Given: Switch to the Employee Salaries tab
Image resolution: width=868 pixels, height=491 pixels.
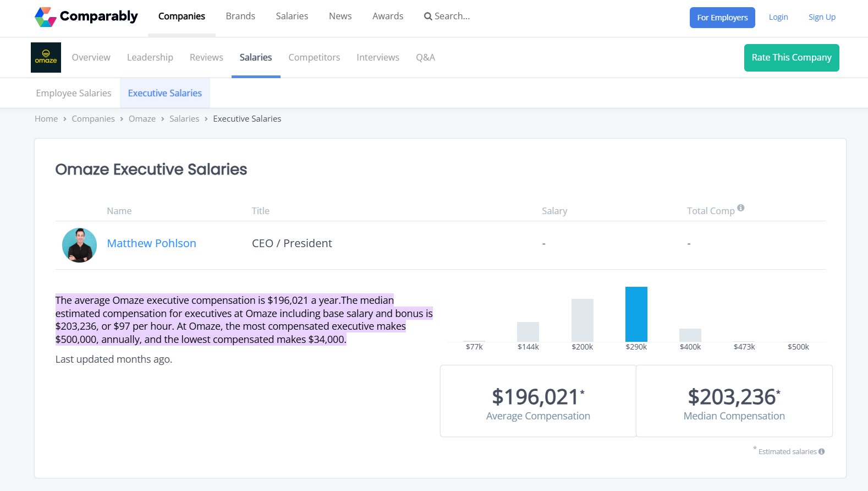Looking at the screenshot, I should pos(74,93).
